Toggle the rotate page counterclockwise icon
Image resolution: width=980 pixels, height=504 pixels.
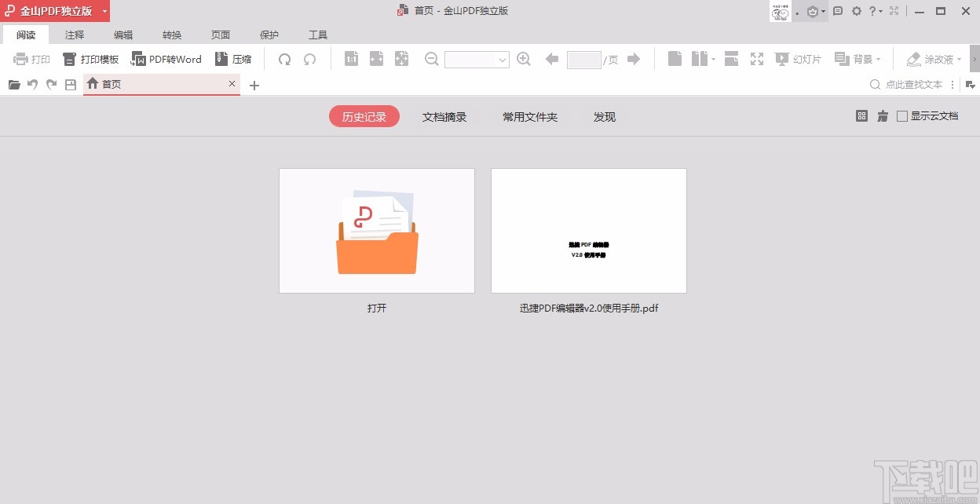pyautogui.click(x=309, y=59)
